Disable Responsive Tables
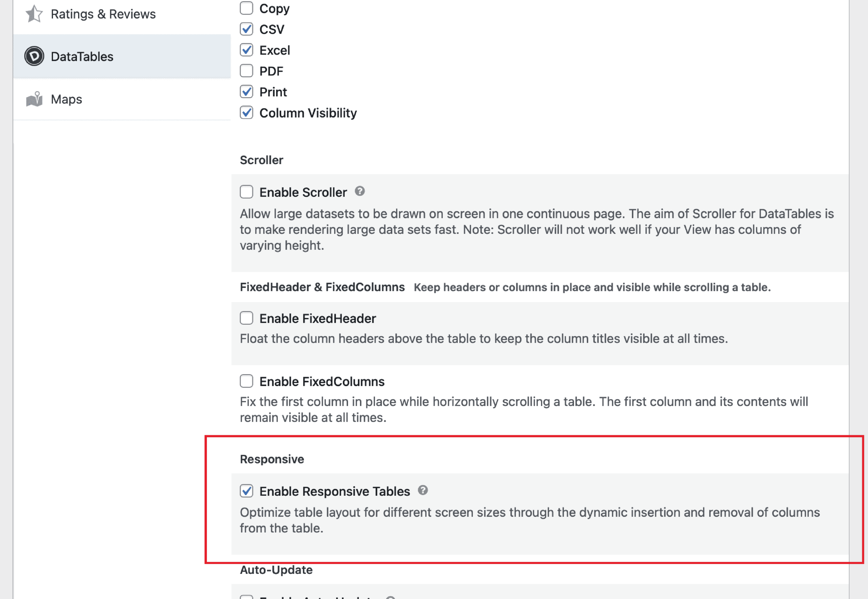Viewport: 868px width, 599px height. pos(247,491)
